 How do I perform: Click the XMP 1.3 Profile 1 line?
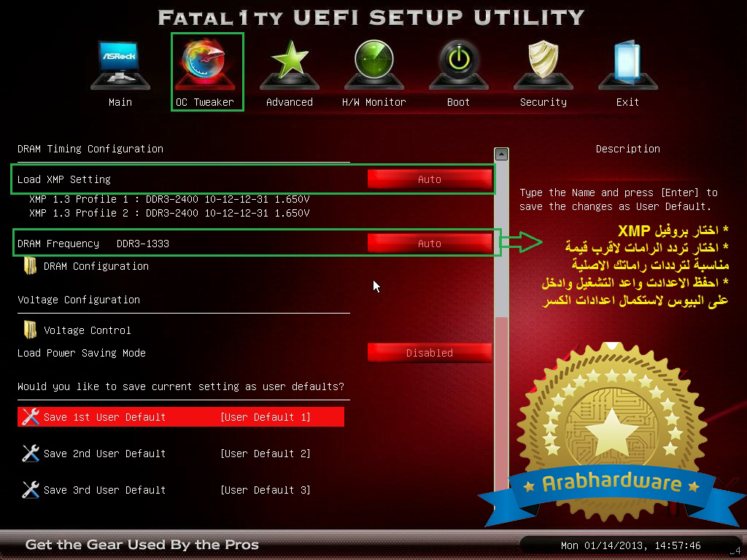[169, 199]
